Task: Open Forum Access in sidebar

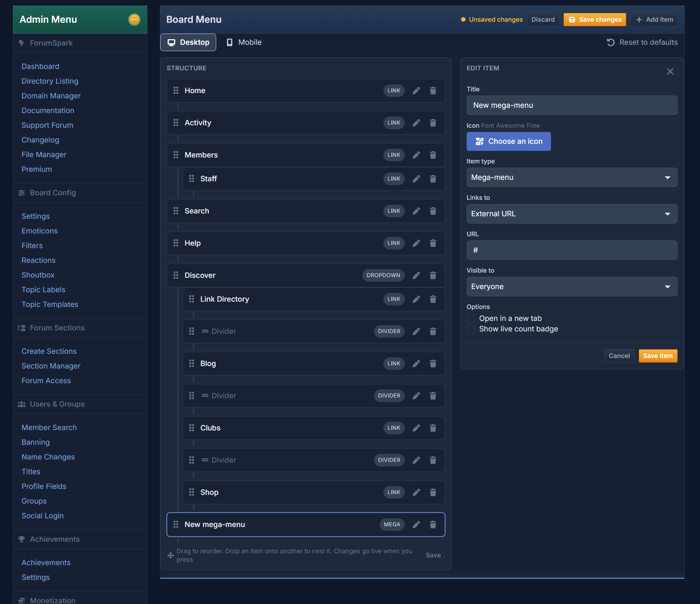Action: tap(46, 381)
